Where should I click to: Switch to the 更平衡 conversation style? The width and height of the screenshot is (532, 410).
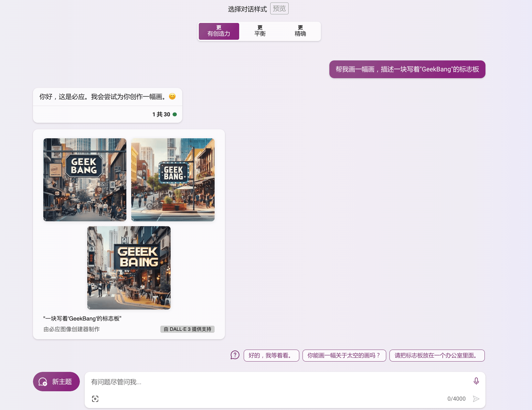point(260,31)
